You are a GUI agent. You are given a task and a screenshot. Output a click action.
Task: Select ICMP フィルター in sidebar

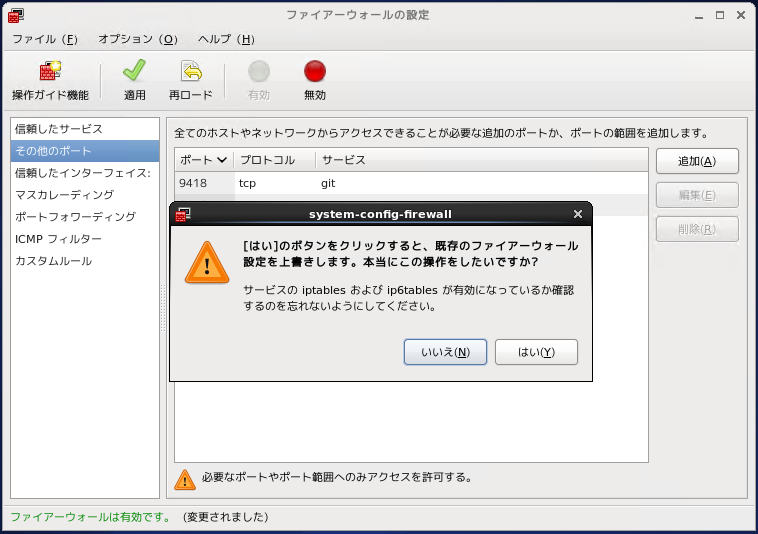[85, 239]
